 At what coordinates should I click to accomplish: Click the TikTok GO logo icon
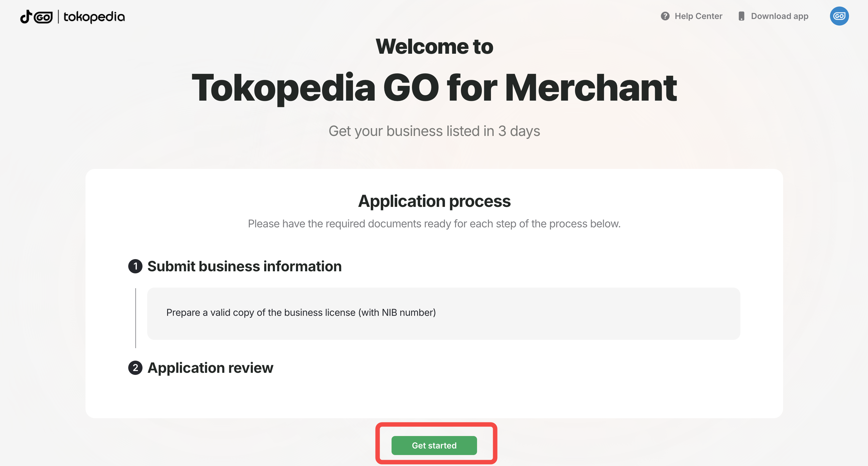37,17
